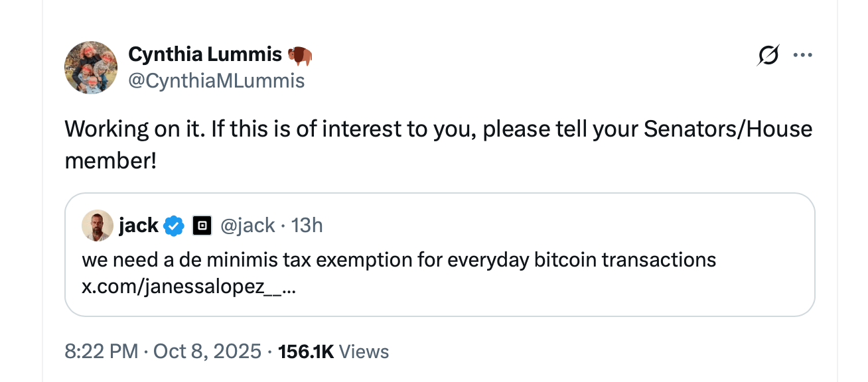The height and width of the screenshot is (382, 868).
Task: Click jack's blue verified checkmark badge
Action: [x=174, y=226]
